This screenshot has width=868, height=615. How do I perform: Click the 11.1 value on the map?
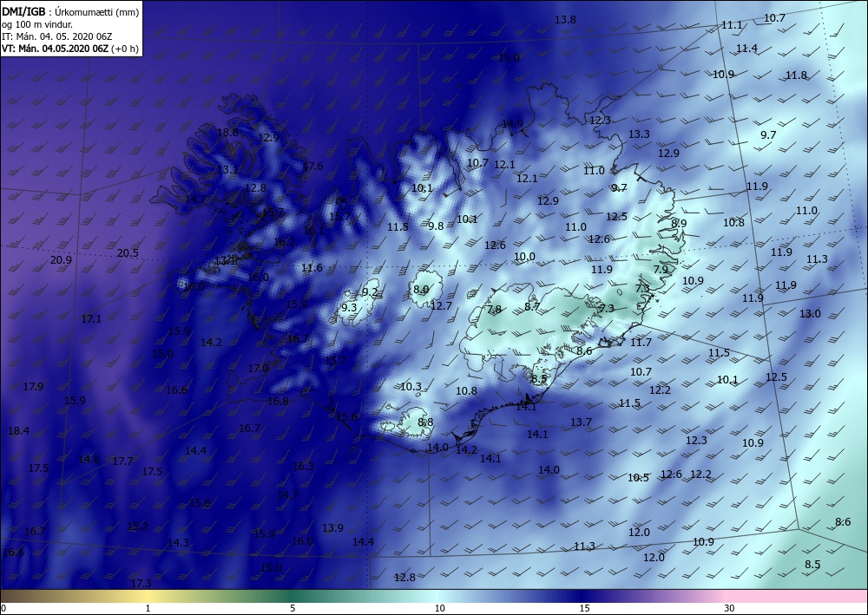click(732, 25)
